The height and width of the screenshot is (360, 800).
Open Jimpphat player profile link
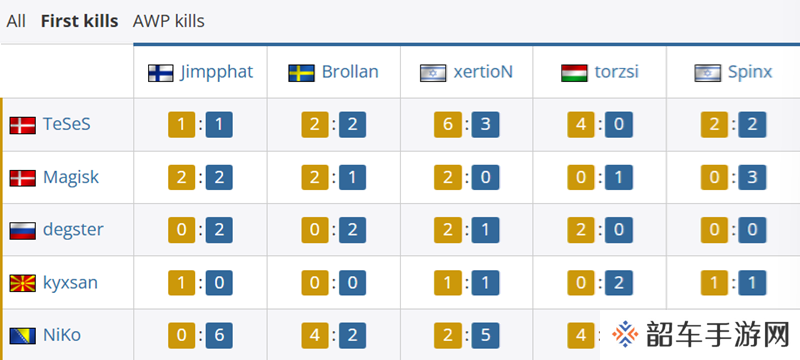216,72
